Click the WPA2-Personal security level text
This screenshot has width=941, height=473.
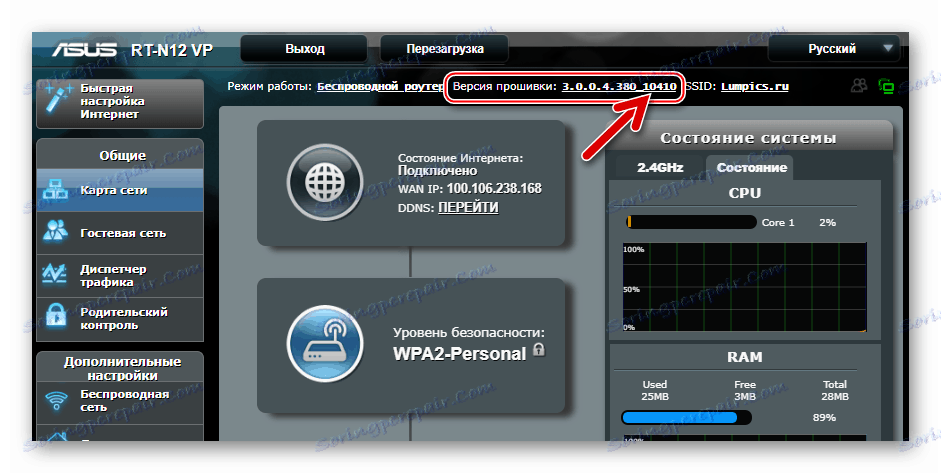point(459,354)
